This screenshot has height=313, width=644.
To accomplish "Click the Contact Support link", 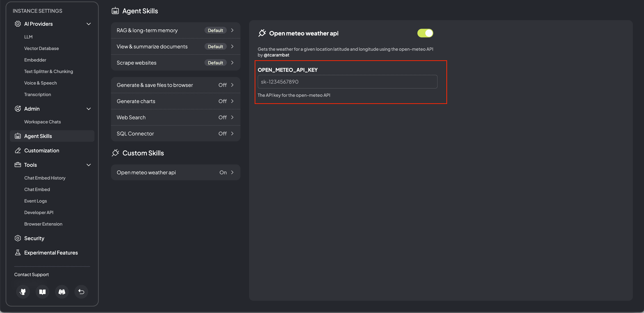I will (31, 274).
